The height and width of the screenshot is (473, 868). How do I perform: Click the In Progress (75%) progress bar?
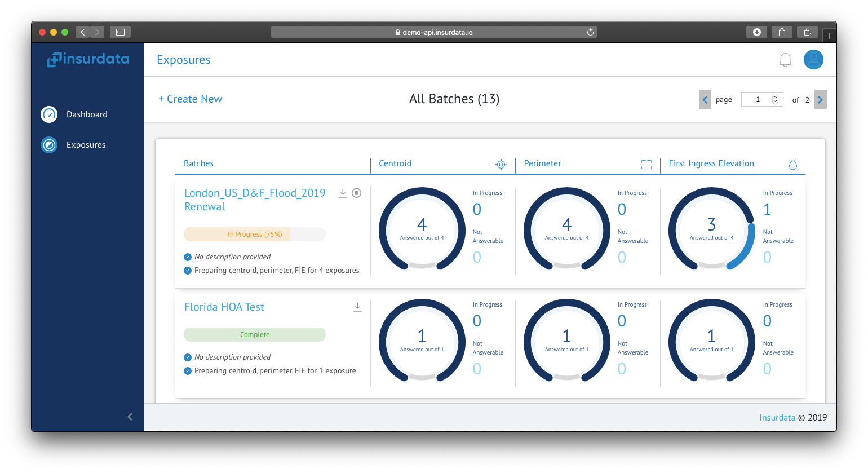click(x=255, y=234)
